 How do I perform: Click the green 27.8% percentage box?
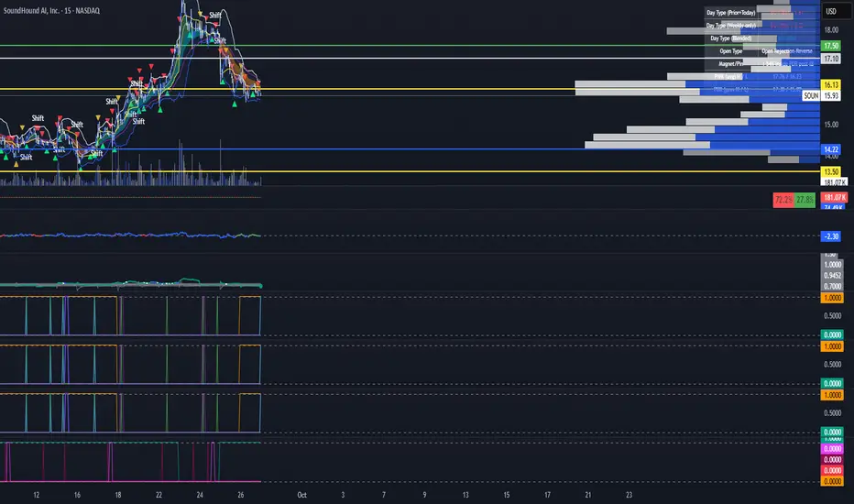[x=805, y=200]
